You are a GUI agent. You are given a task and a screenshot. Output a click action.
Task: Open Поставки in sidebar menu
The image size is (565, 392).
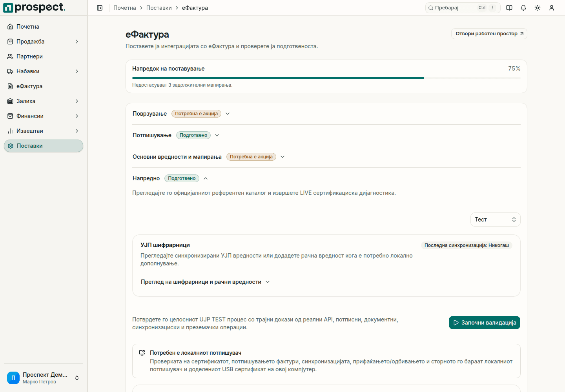click(x=44, y=146)
